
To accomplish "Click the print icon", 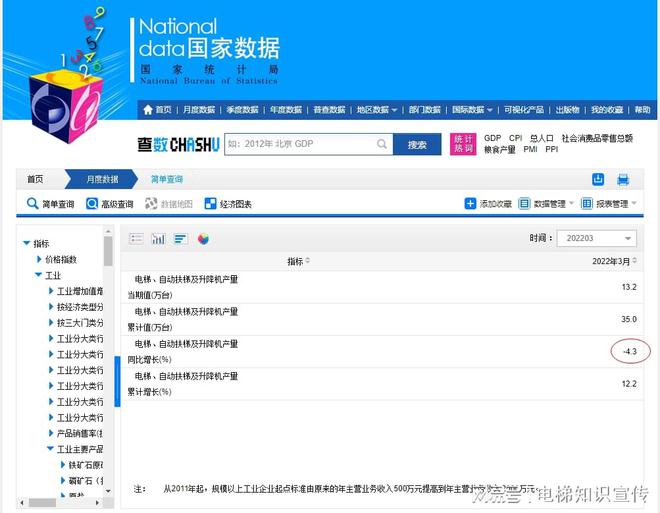I will [623, 179].
